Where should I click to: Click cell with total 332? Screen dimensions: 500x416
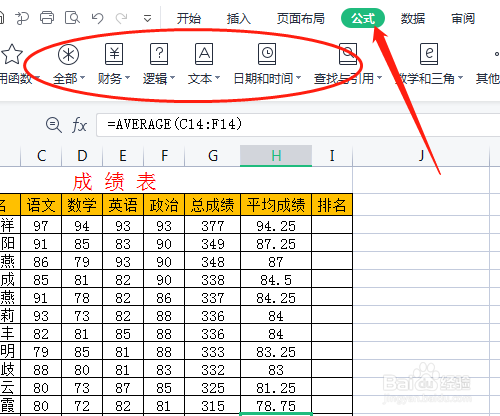[212, 370]
